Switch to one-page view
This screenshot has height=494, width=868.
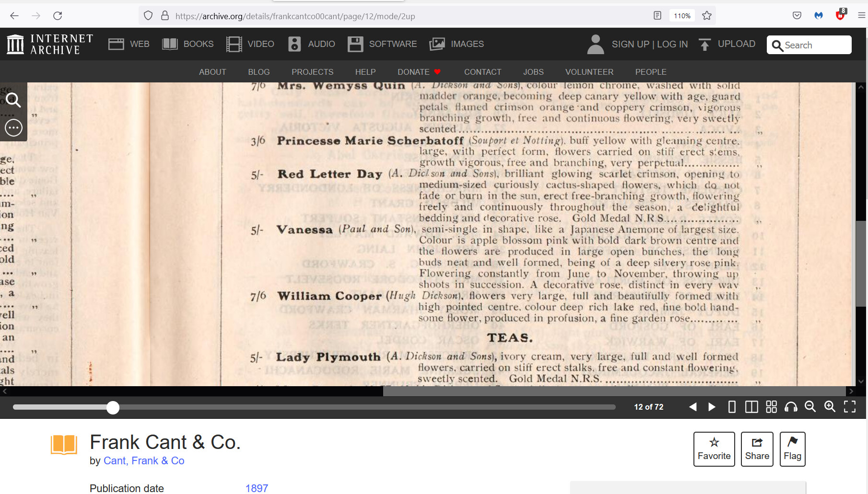732,407
